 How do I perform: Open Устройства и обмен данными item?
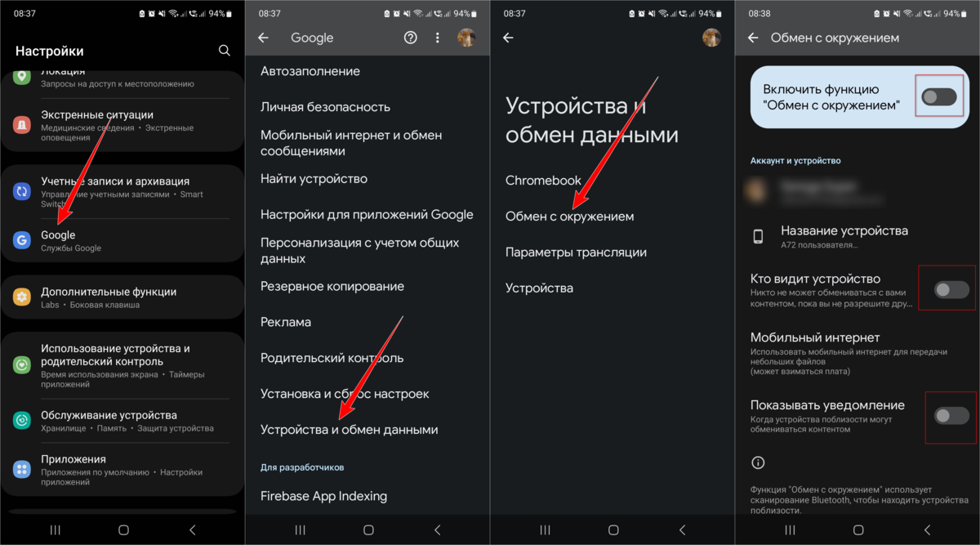tap(350, 430)
